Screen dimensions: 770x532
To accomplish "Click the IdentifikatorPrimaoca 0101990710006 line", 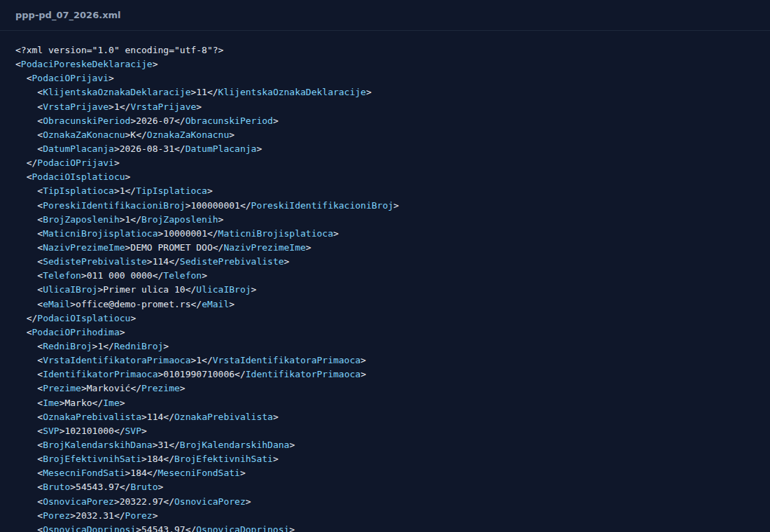I will pos(202,374).
